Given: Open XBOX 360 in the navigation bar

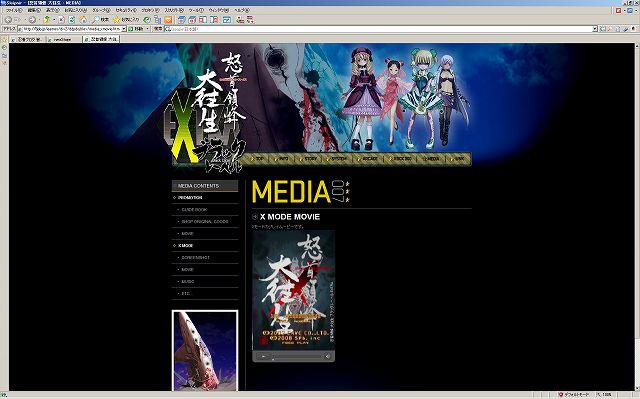Looking at the screenshot, I should pyautogui.click(x=401, y=159).
